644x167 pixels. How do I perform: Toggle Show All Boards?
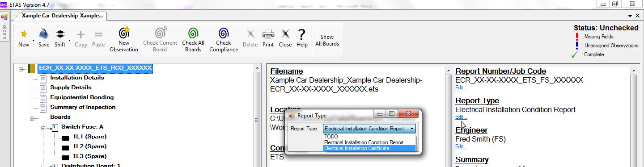pyautogui.click(x=327, y=40)
